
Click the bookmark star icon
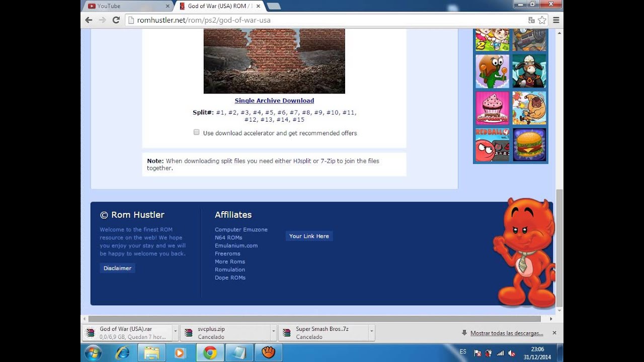click(542, 20)
